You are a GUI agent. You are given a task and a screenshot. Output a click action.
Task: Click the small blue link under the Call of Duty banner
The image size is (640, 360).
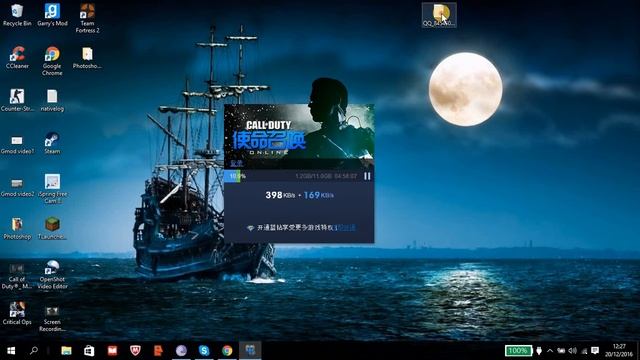[236, 163]
